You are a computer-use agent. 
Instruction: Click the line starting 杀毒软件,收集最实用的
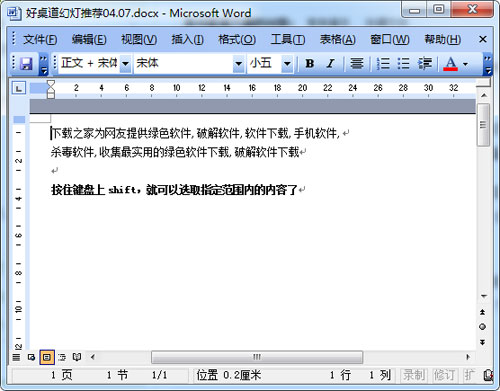[x=175, y=152]
